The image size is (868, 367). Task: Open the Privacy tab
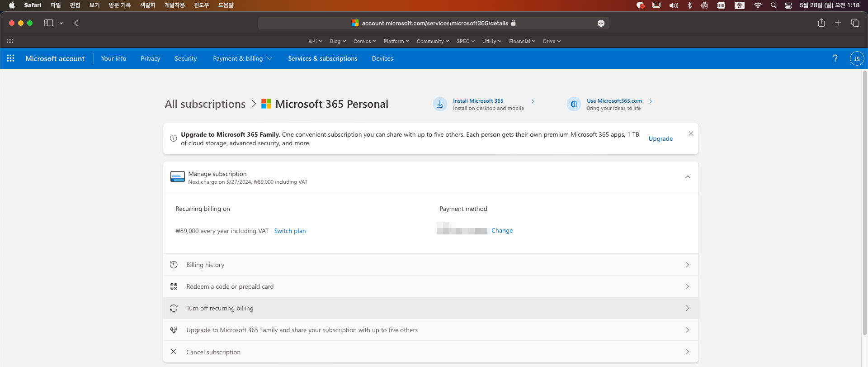pos(150,58)
